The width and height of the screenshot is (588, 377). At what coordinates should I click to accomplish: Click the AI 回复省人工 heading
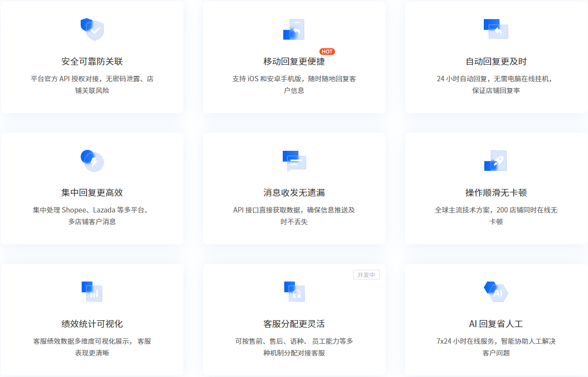(x=496, y=324)
